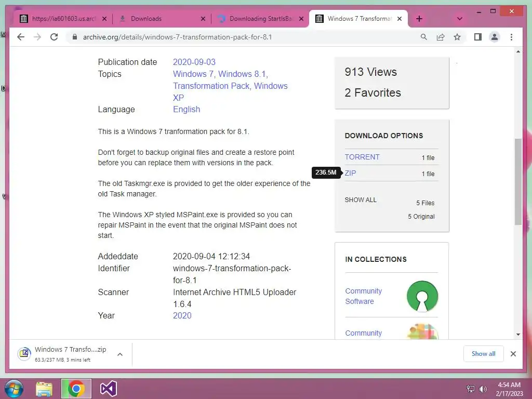
Task: Click the page scroll up arrow
Action: pyautogui.click(x=518, y=51)
